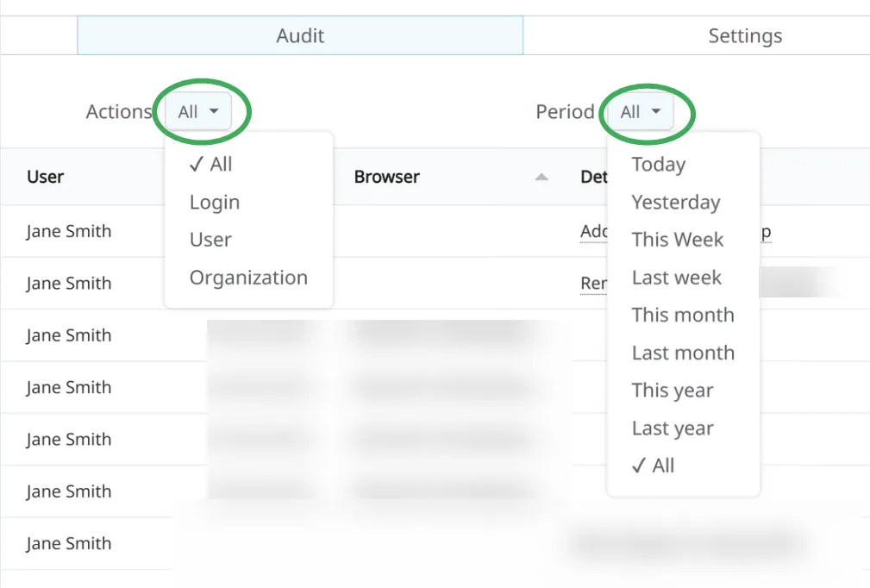The image size is (870, 588).
Task: Pick Last week period option
Action: pos(676,278)
